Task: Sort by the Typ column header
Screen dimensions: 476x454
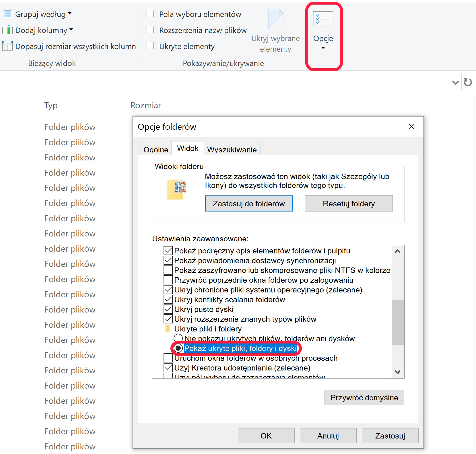Action: click(x=83, y=105)
